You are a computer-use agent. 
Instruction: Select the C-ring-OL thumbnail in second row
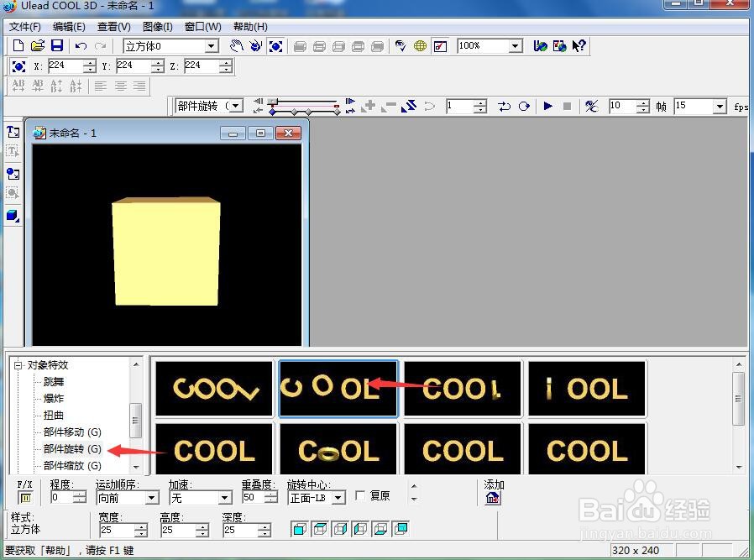click(338, 450)
